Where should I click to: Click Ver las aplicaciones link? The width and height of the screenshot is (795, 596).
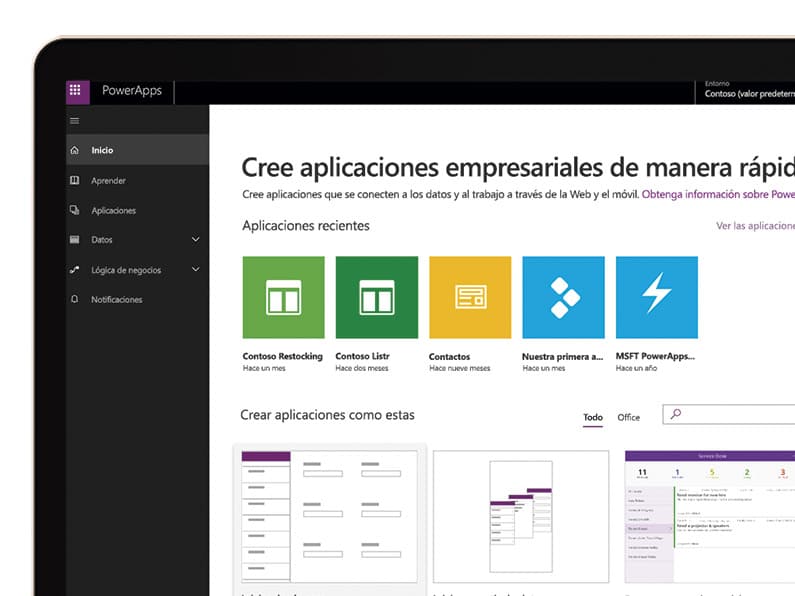point(755,226)
